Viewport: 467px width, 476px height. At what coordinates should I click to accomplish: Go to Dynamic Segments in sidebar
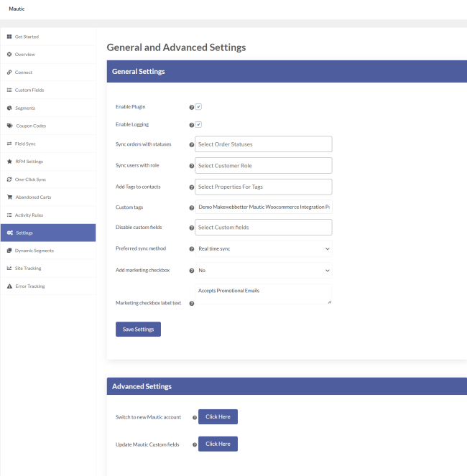[34, 251]
